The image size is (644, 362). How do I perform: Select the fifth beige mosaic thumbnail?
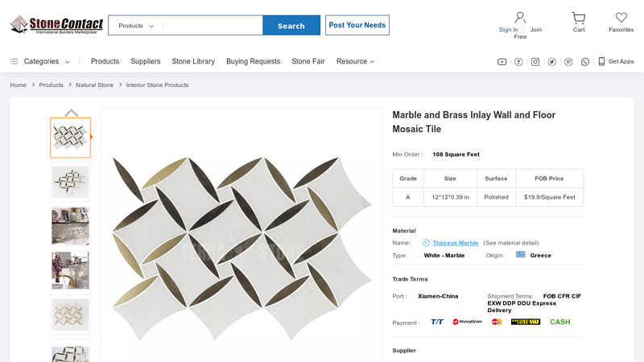tap(70, 315)
